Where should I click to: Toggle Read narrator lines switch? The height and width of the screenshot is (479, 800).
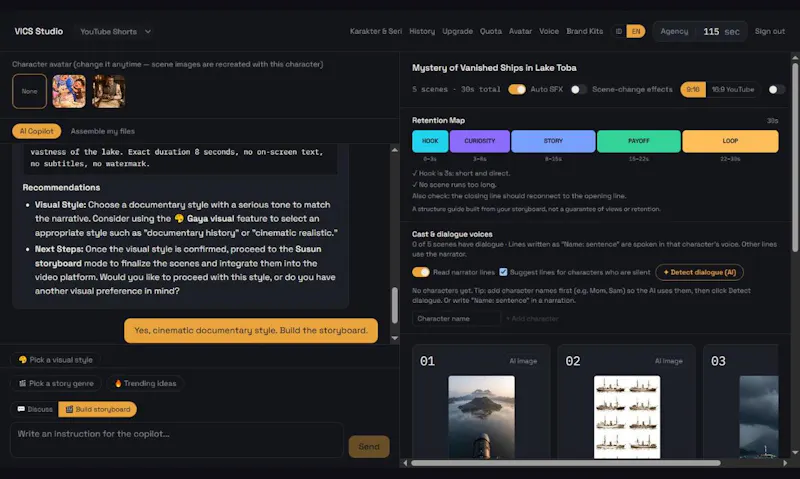(x=421, y=272)
